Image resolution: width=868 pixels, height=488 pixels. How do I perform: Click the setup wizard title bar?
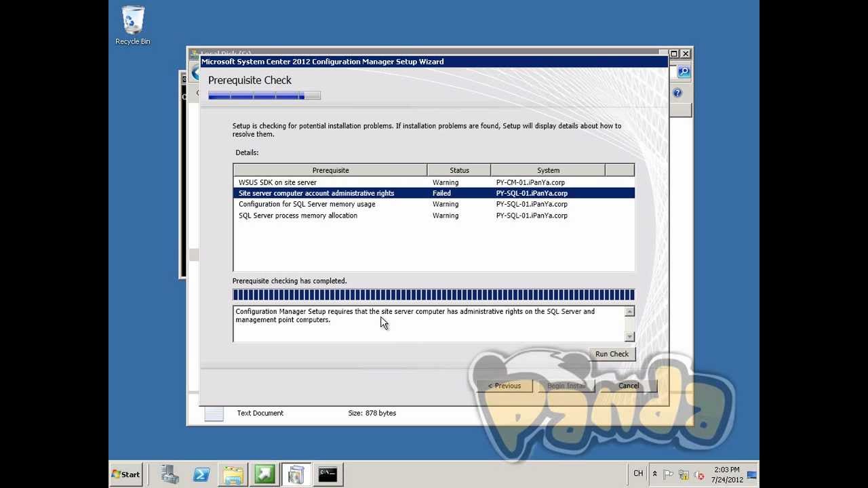pos(434,62)
